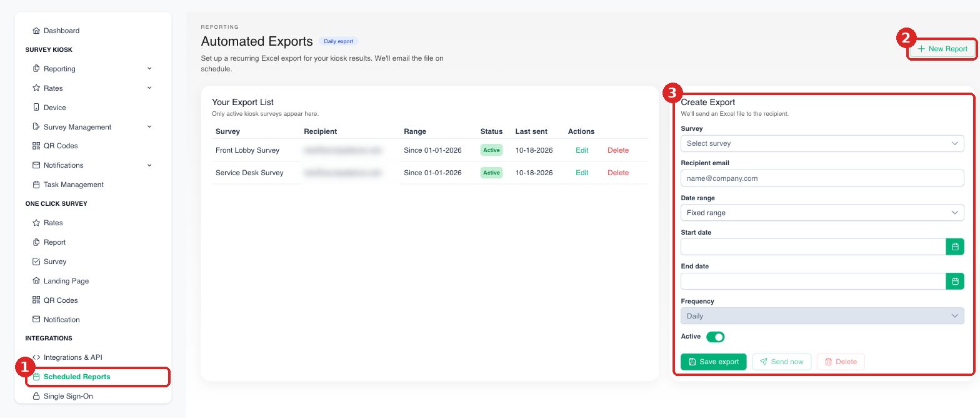Click the Task Management calendar icon
Viewport: 980px width, 418px height.
pos(36,185)
